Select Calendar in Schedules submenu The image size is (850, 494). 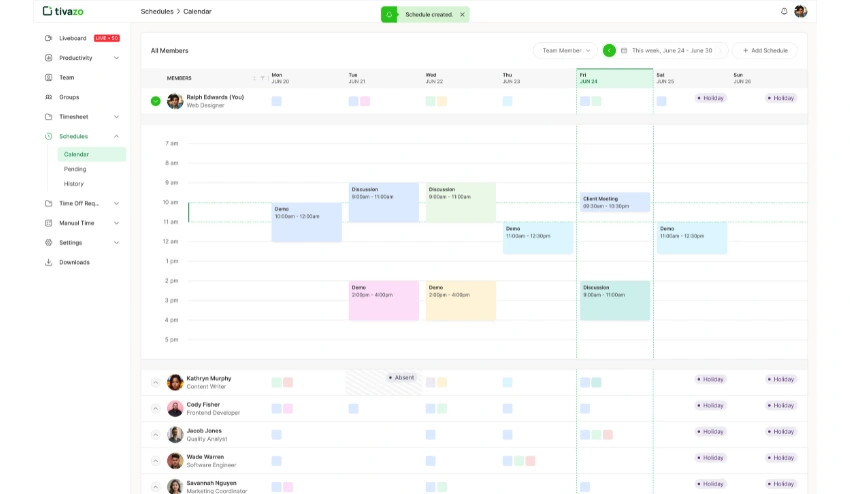click(x=92, y=154)
